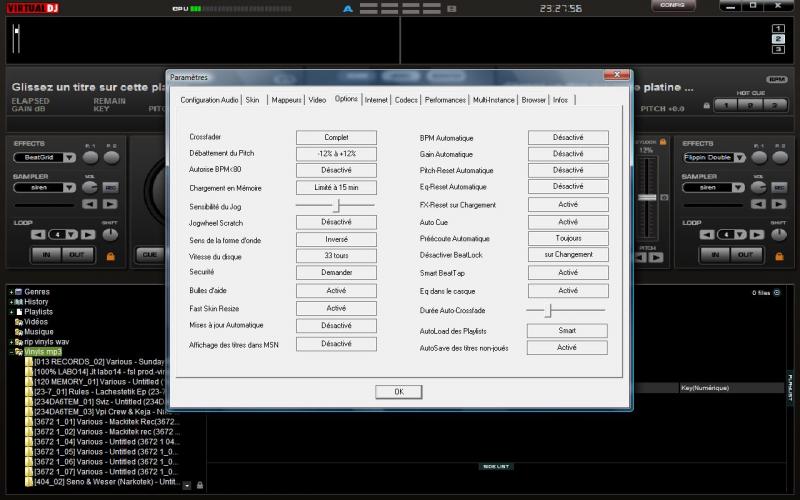This screenshot has width=800, height=500.
Task: Adjust the Sensibilité du Jog slider
Action: pyautogui.click(x=337, y=204)
